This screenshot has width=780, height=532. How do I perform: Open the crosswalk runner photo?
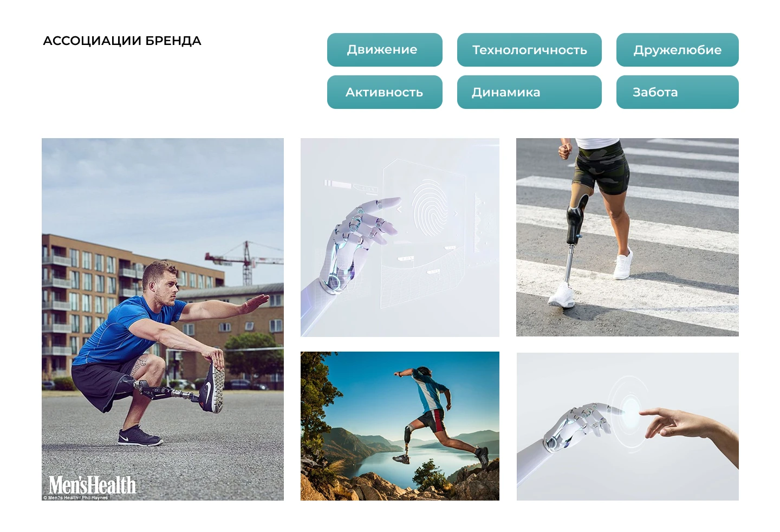coord(627,237)
